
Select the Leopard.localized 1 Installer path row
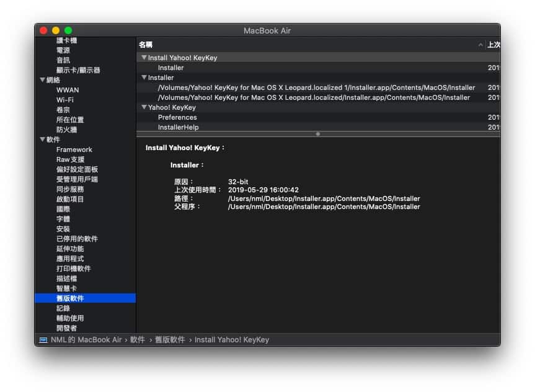[x=319, y=87]
